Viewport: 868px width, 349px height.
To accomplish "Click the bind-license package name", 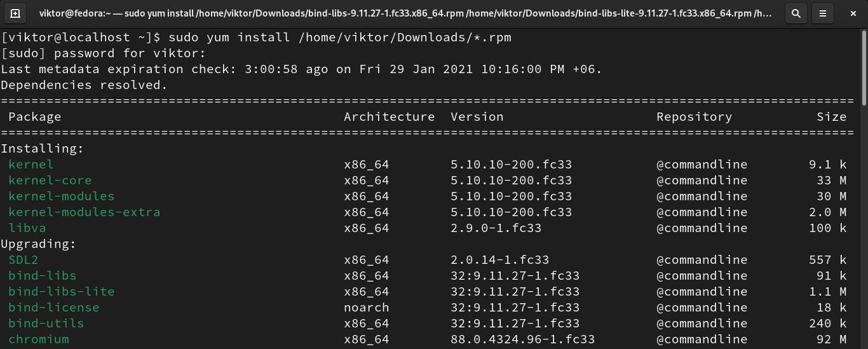I will (53, 307).
